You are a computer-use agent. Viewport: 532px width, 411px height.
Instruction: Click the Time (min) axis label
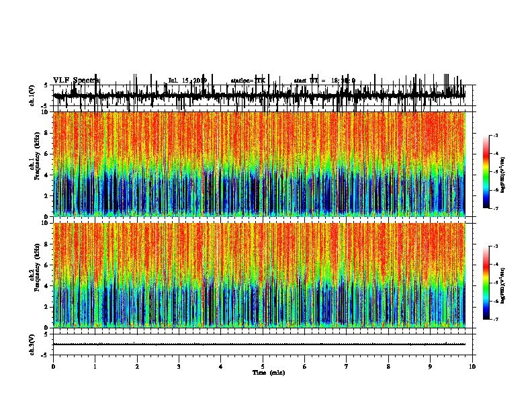coord(269,373)
